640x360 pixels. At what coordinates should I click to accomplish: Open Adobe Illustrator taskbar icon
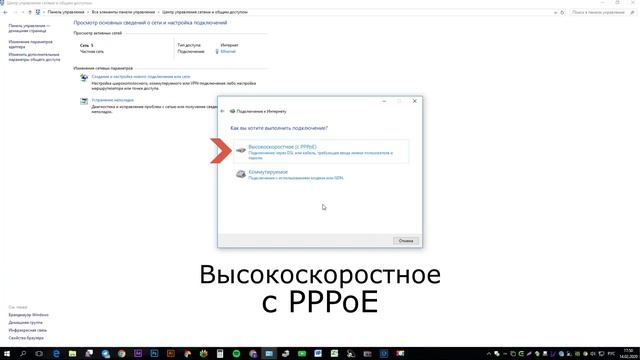pos(171,353)
